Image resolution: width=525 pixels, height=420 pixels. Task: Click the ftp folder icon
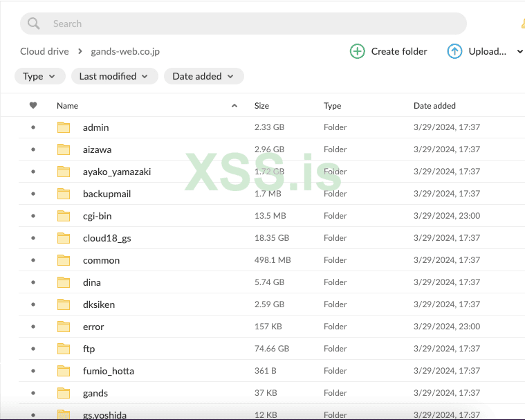tap(64, 349)
